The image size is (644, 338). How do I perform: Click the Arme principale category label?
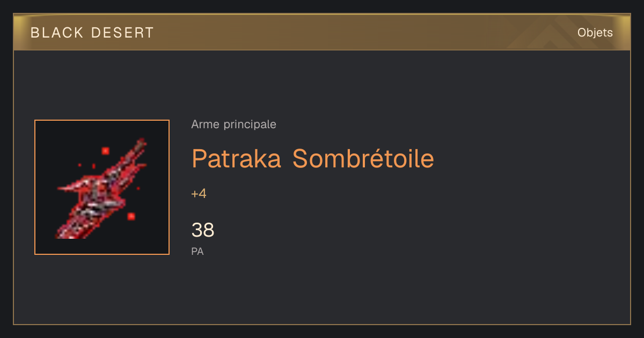[233, 124]
